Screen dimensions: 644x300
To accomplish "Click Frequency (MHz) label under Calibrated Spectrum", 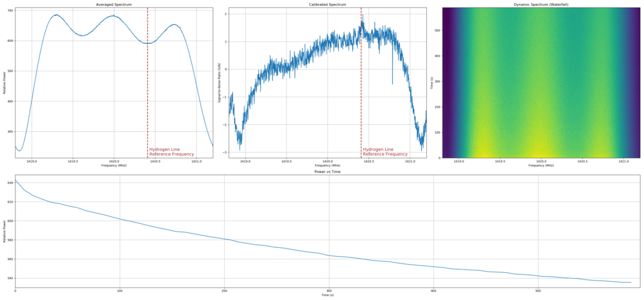I will (x=328, y=165).
